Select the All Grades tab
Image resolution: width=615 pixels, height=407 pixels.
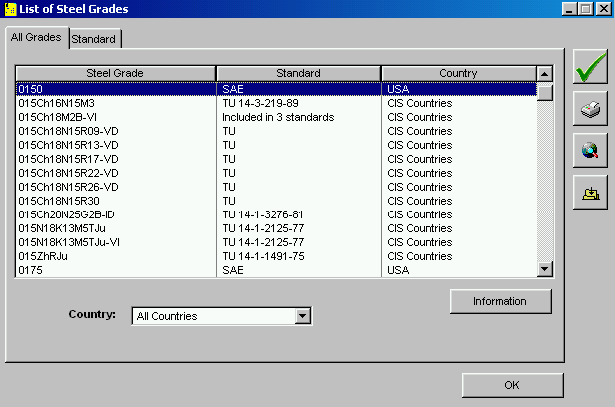click(35, 38)
